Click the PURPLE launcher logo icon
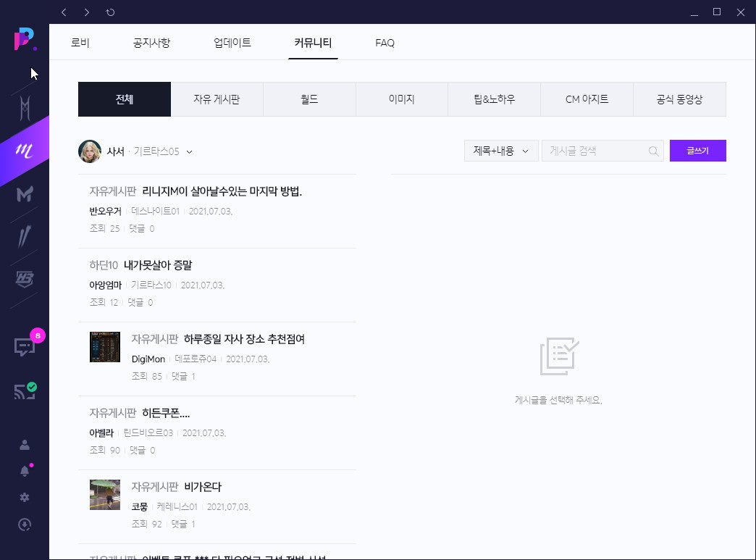 (x=24, y=40)
